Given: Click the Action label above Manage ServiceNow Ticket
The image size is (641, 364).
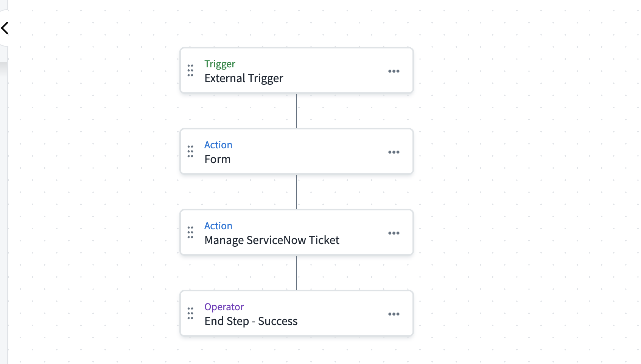Looking at the screenshot, I should 218,226.
